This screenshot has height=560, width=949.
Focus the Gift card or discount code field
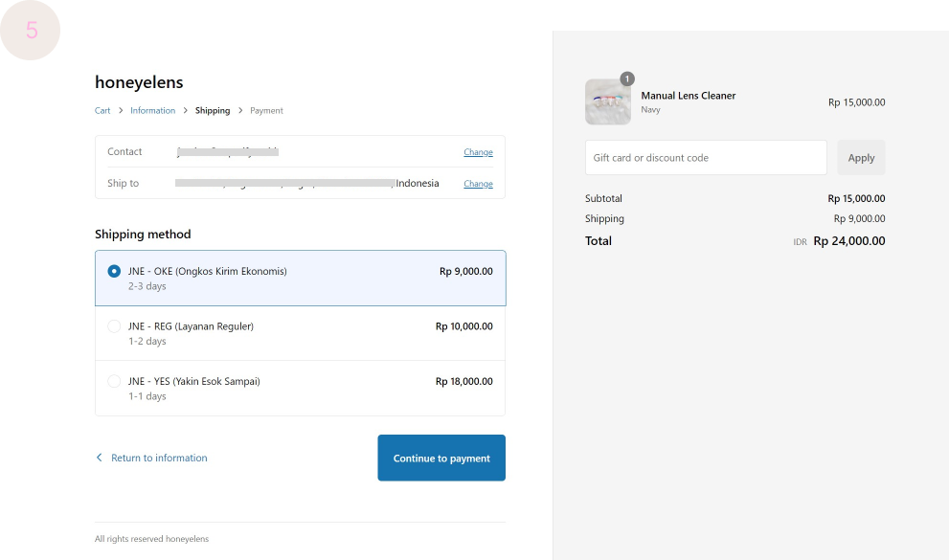click(706, 158)
